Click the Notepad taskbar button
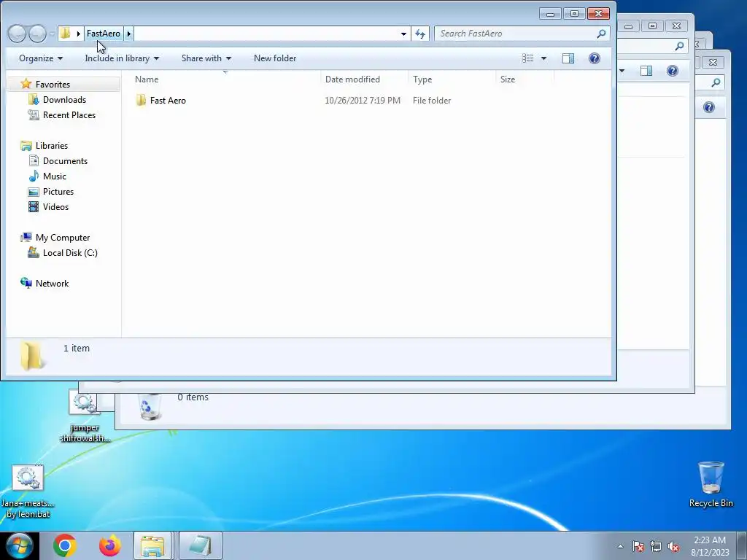The height and width of the screenshot is (560, 747). [x=200, y=545]
